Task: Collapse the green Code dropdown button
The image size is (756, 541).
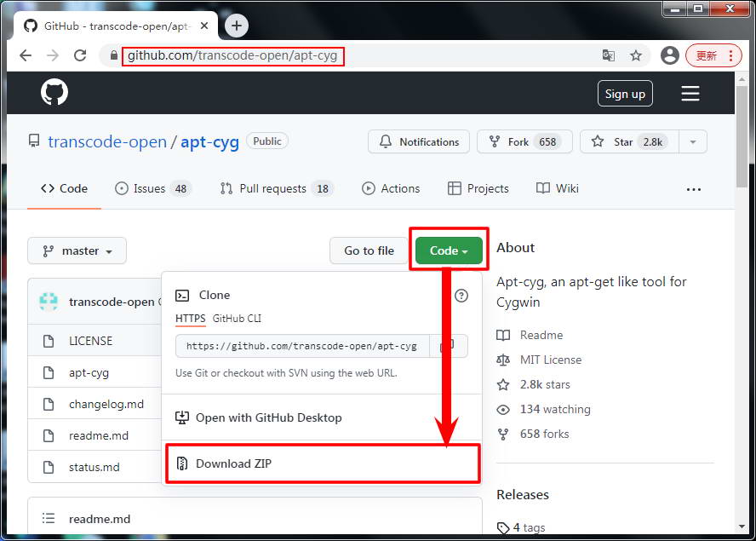Action: coord(449,250)
